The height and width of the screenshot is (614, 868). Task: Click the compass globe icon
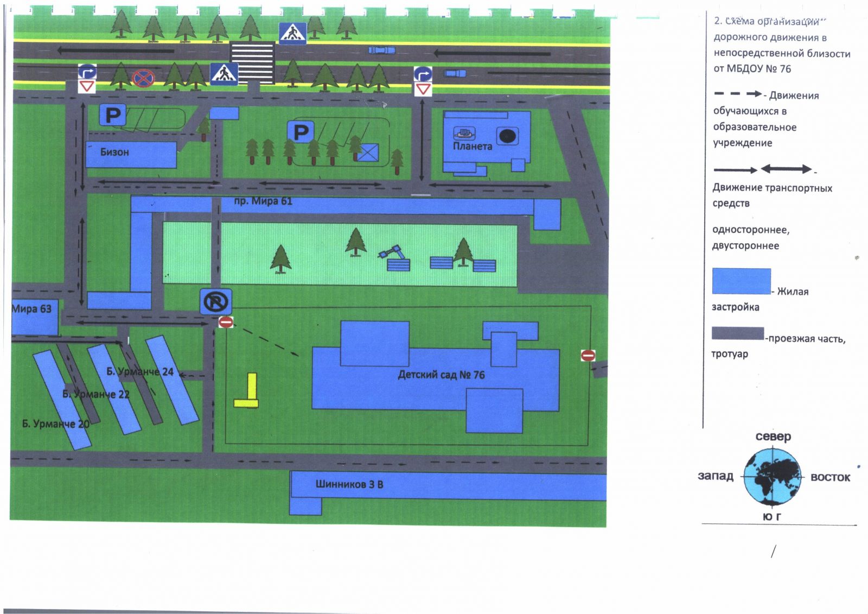coord(773,477)
